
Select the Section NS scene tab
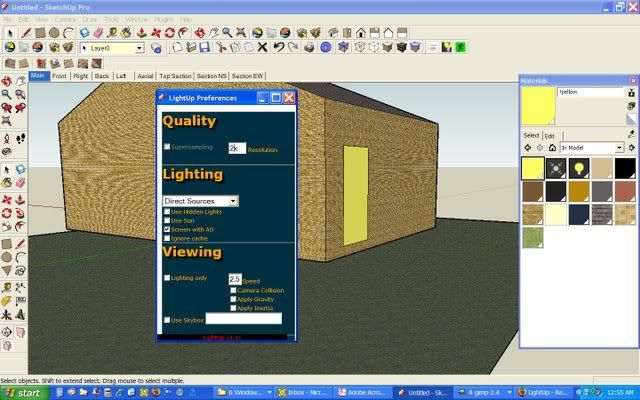(211, 76)
